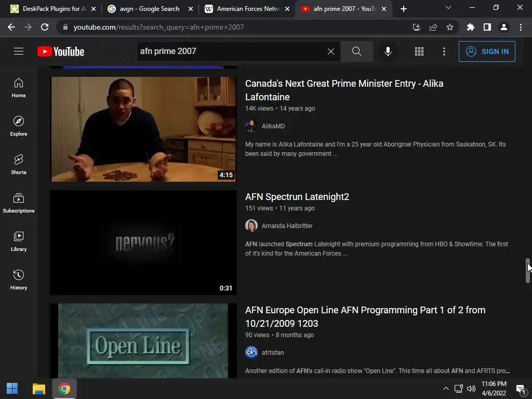Install app icon in address bar
The image size is (532, 399).
[416, 27]
